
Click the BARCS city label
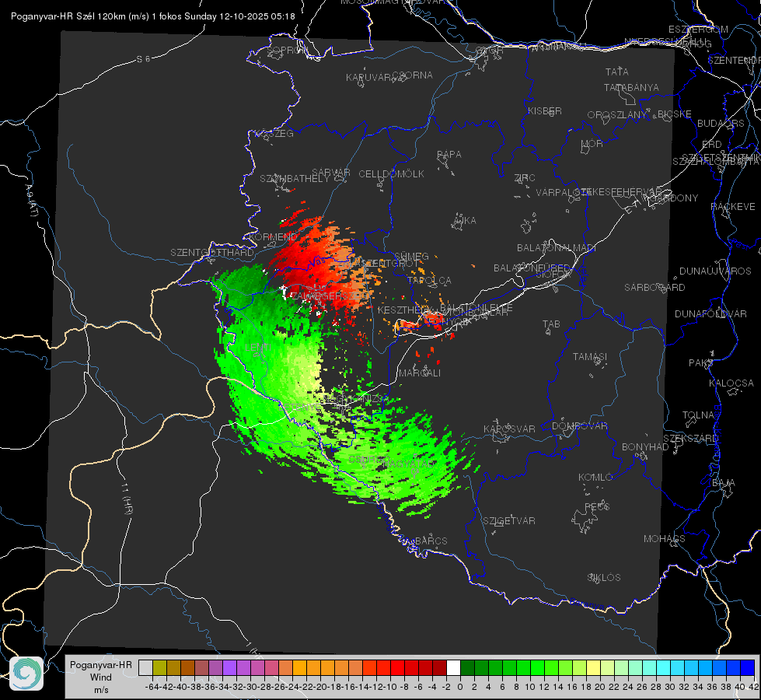click(x=431, y=541)
